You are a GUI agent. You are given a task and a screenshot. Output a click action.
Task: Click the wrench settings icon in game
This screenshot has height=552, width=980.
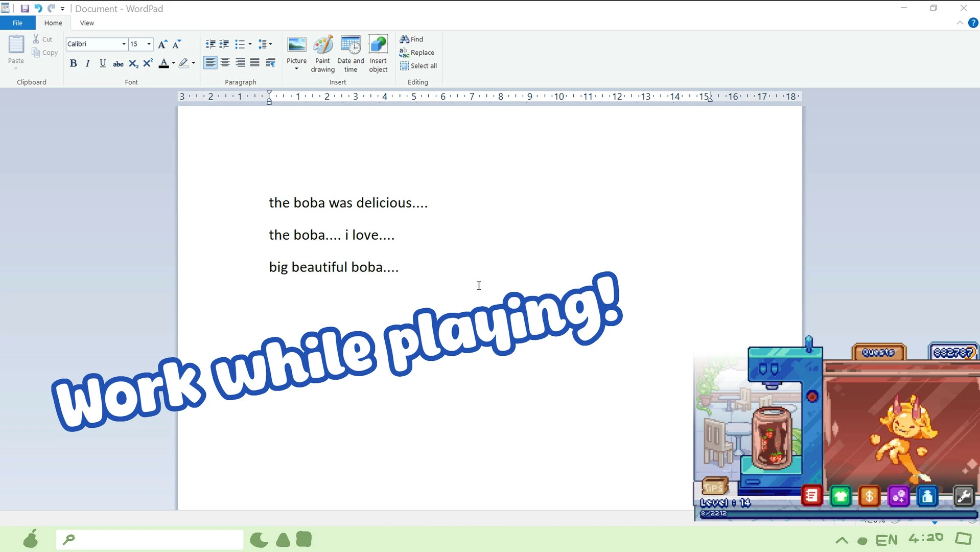[x=964, y=496]
